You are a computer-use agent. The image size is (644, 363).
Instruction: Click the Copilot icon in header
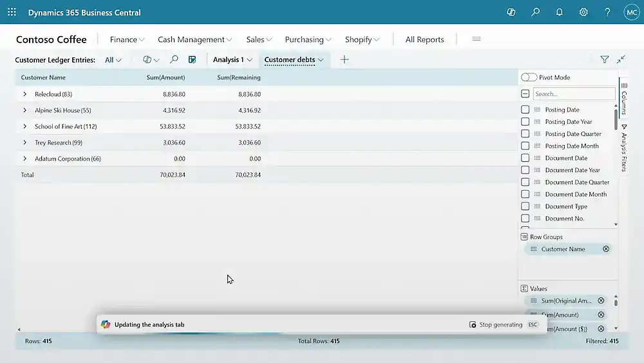(511, 12)
